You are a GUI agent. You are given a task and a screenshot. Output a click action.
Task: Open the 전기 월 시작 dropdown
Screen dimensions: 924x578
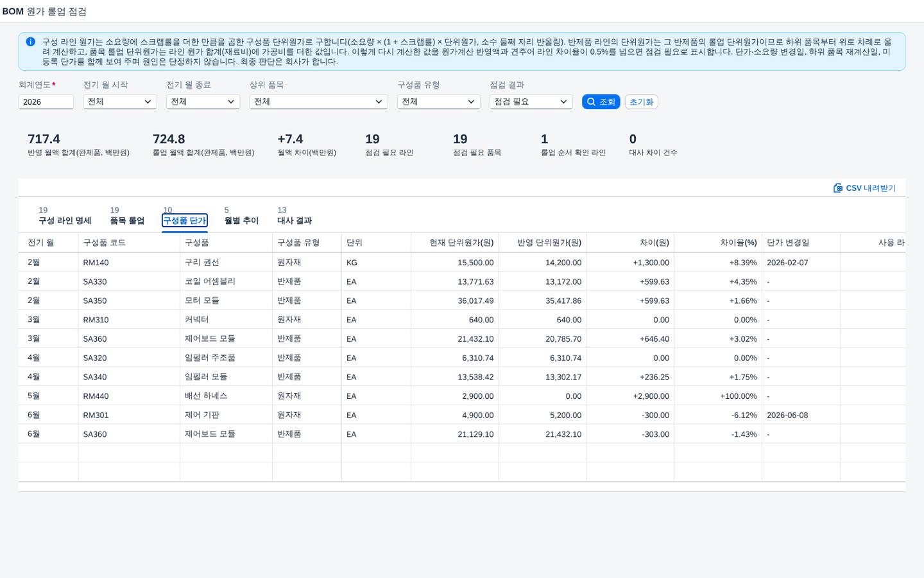click(x=120, y=101)
